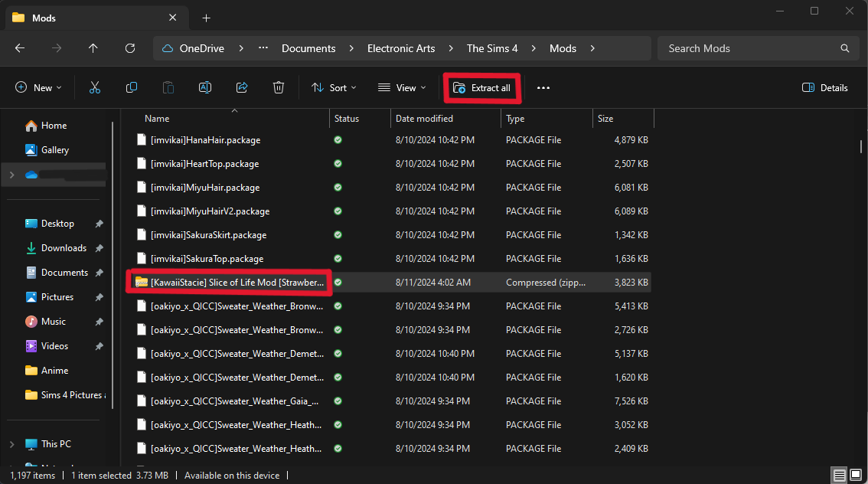The width and height of the screenshot is (868, 484).
Task: Refresh the Mods folder view
Action: click(130, 48)
